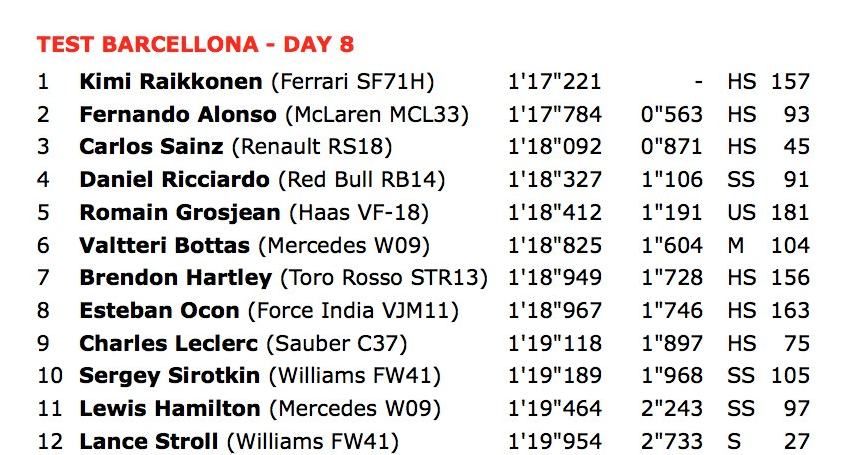Click Valtteri Bottas driver name
This screenshot has height=455, width=845.
(165, 245)
